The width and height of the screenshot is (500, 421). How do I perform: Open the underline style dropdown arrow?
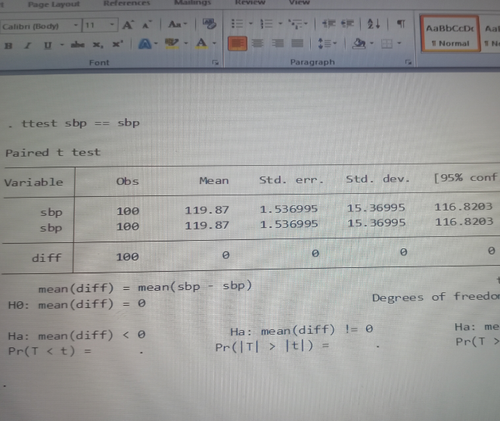[x=62, y=45]
